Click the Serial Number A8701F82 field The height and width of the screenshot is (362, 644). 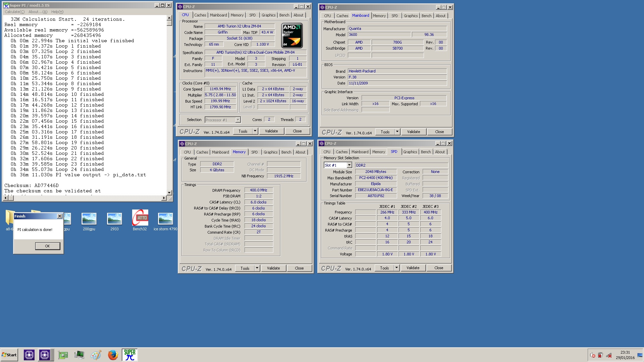click(376, 196)
